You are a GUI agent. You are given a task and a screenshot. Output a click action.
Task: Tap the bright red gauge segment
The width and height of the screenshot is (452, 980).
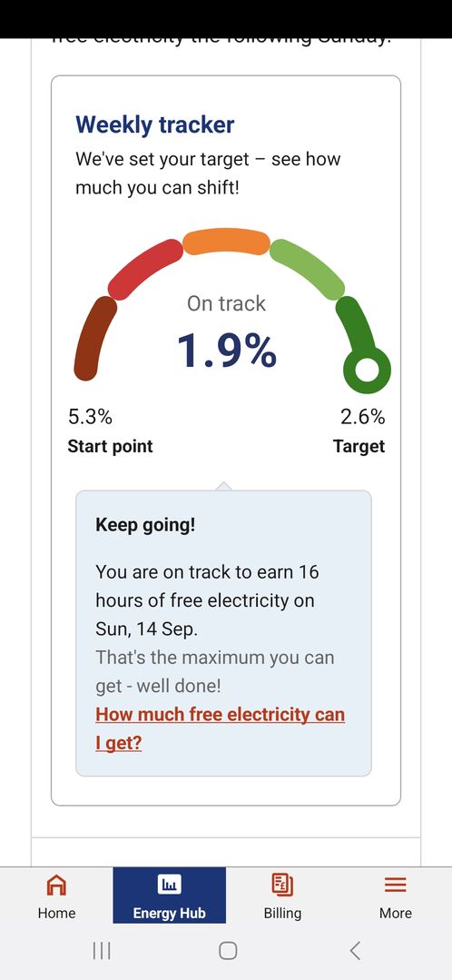[x=145, y=269]
